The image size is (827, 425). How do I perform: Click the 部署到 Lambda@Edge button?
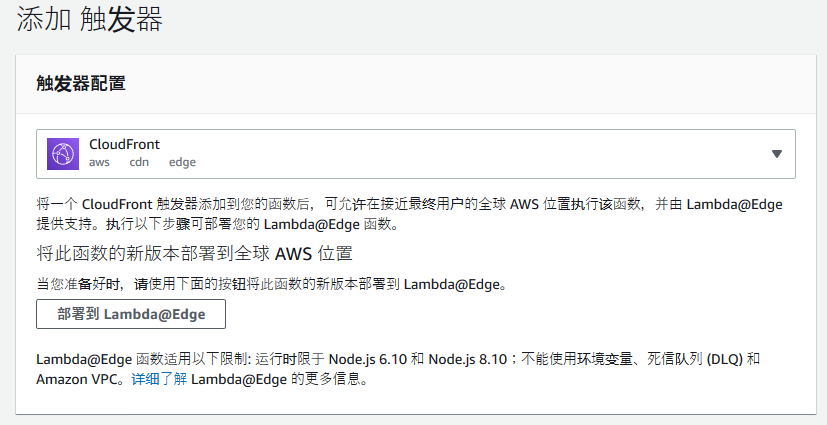pos(131,314)
